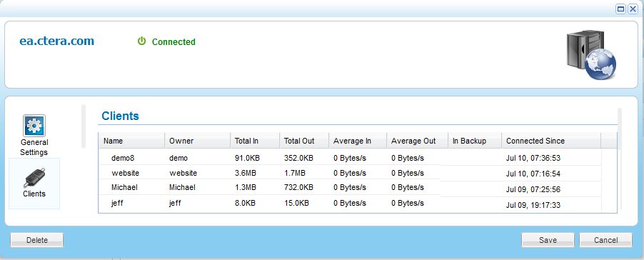Click timestamp Jul 10, 07:36:53
Viewport: 644px width, 260px height.
coord(533,158)
